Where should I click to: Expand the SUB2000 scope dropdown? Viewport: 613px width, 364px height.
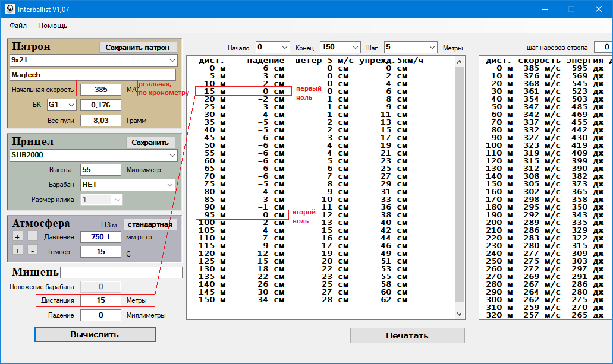[172, 155]
